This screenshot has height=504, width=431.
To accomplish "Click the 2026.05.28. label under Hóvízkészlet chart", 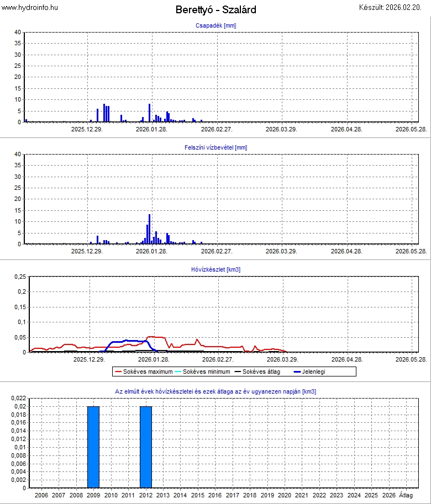I will tap(411, 359).
